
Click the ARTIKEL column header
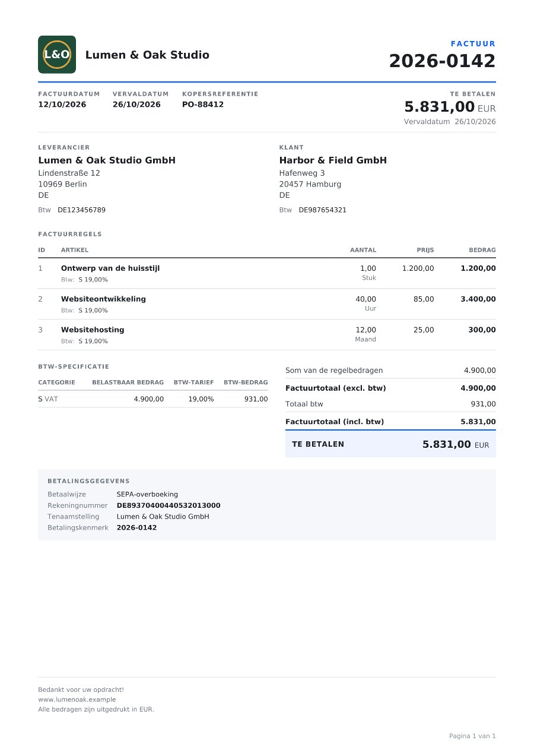75,250
